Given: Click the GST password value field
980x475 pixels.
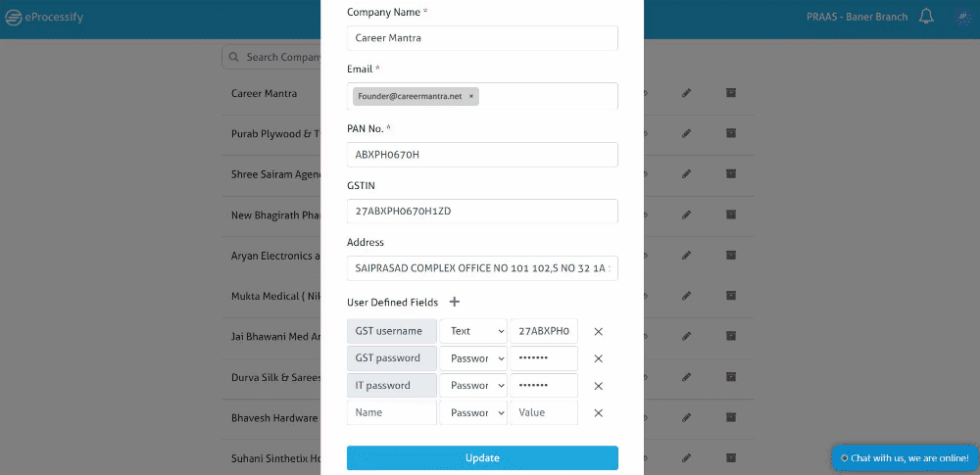Looking at the screenshot, I should 544,358.
